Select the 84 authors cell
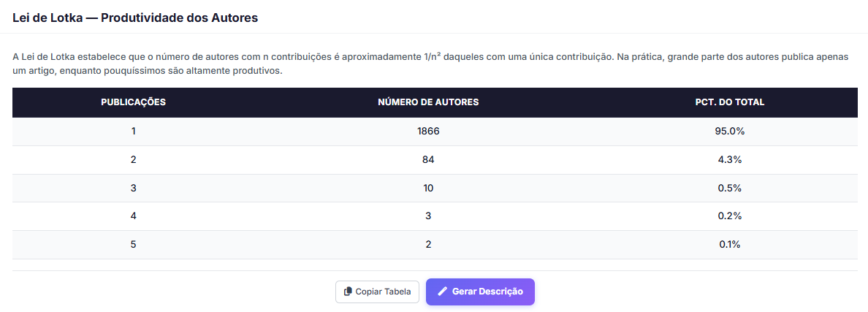The width and height of the screenshot is (868, 312). pos(428,159)
